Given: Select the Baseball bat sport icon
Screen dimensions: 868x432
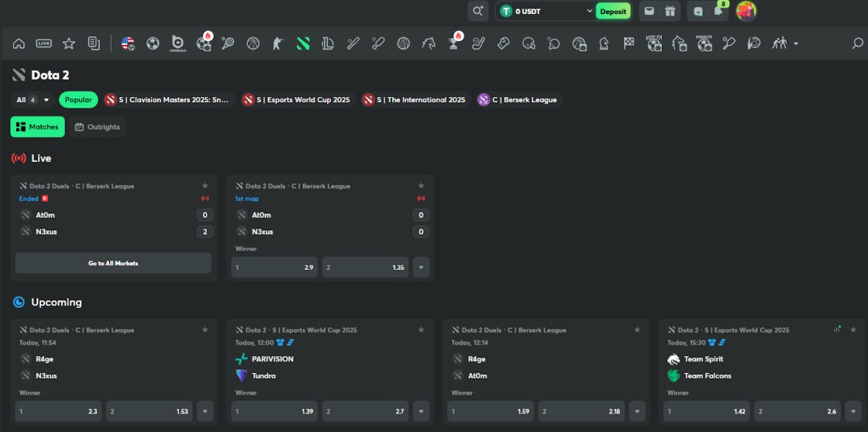Looking at the screenshot, I should (x=353, y=43).
